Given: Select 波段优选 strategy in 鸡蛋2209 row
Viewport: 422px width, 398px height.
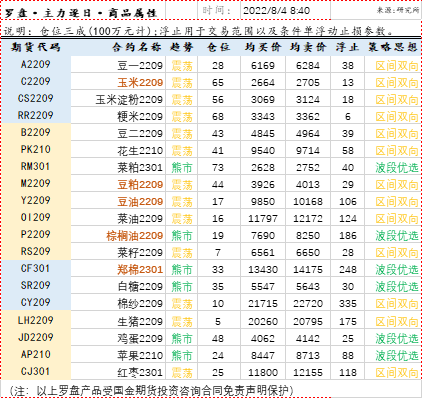Looking at the screenshot, I should [x=397, y=339].
